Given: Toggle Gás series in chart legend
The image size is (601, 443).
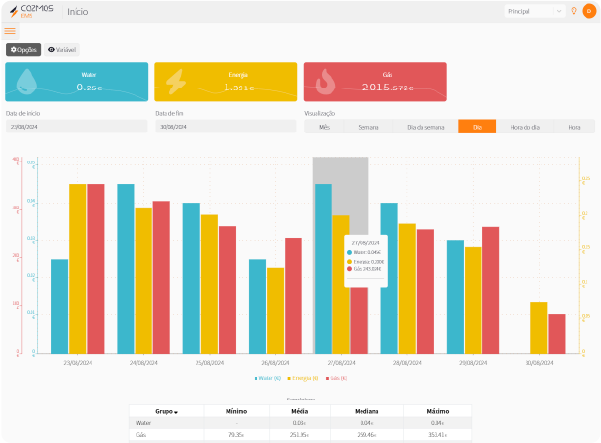Looking at the screenshot, I should pyautogui.click(x=337, y=378).
